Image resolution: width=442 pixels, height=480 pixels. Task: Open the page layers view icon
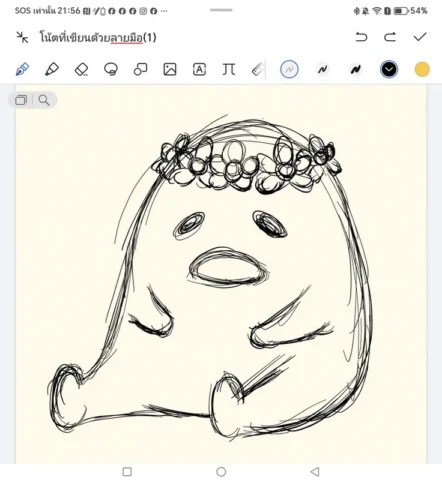coord(21,100)
